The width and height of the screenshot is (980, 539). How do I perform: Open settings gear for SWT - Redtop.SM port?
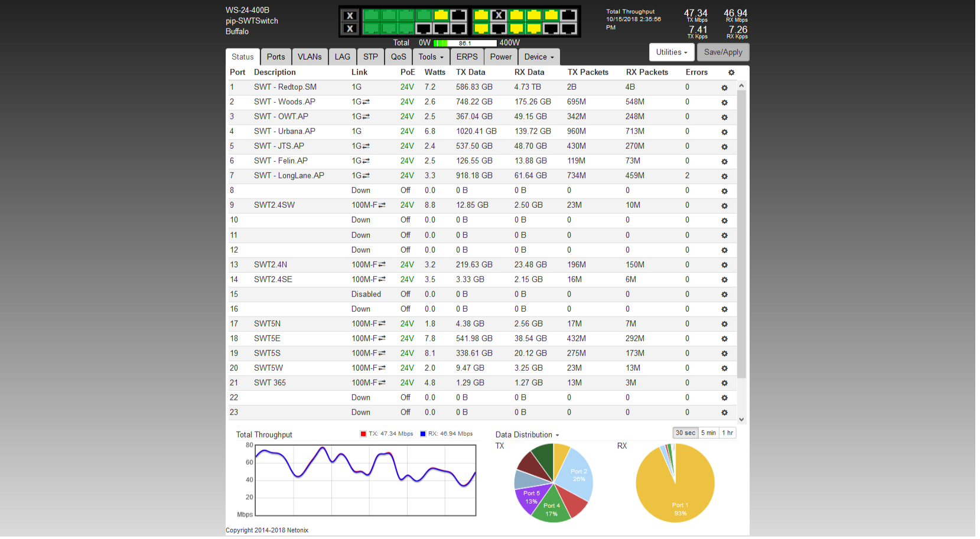tap(724, 88)
